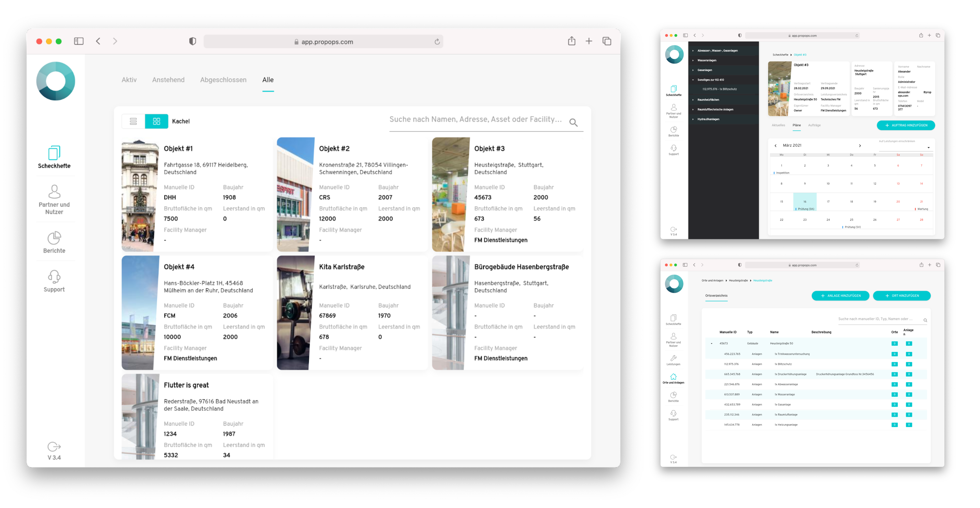Open the Support headset section

(54, 279)
